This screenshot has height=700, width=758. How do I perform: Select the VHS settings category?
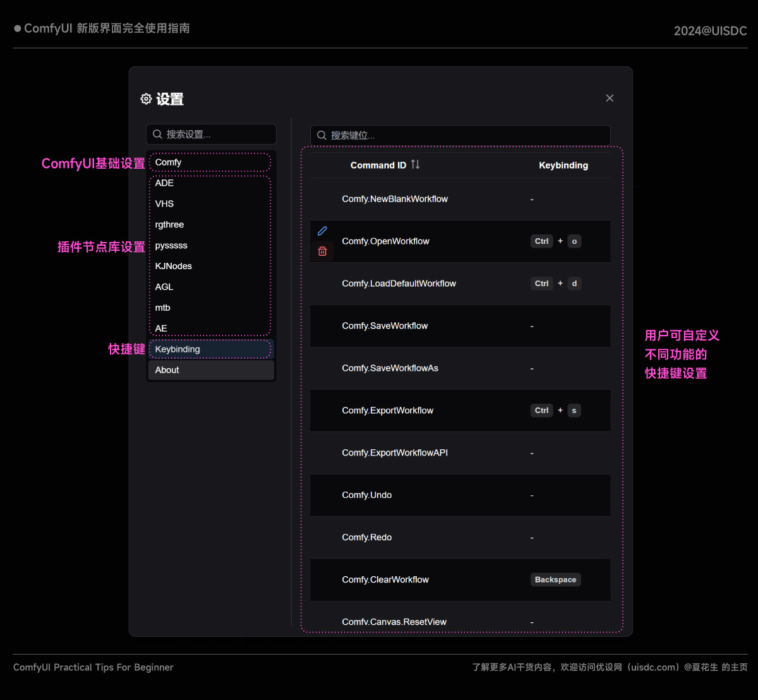coord(211,204)
